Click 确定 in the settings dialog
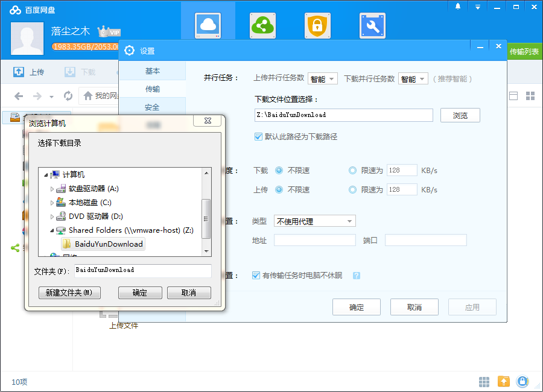This screenshot has width=543, height=392. (357, 307)
